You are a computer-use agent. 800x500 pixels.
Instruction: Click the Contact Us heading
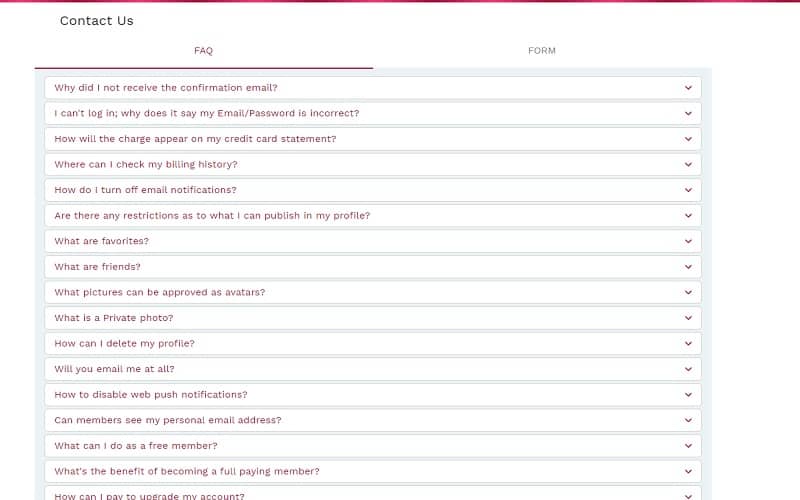point(96,21)
